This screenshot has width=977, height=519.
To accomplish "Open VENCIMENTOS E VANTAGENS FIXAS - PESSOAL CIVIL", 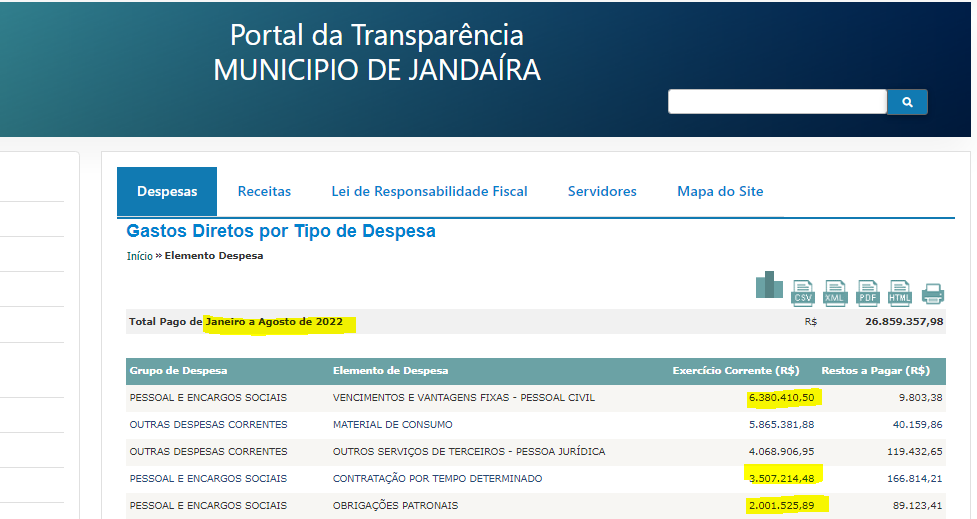I will point(464,398).
